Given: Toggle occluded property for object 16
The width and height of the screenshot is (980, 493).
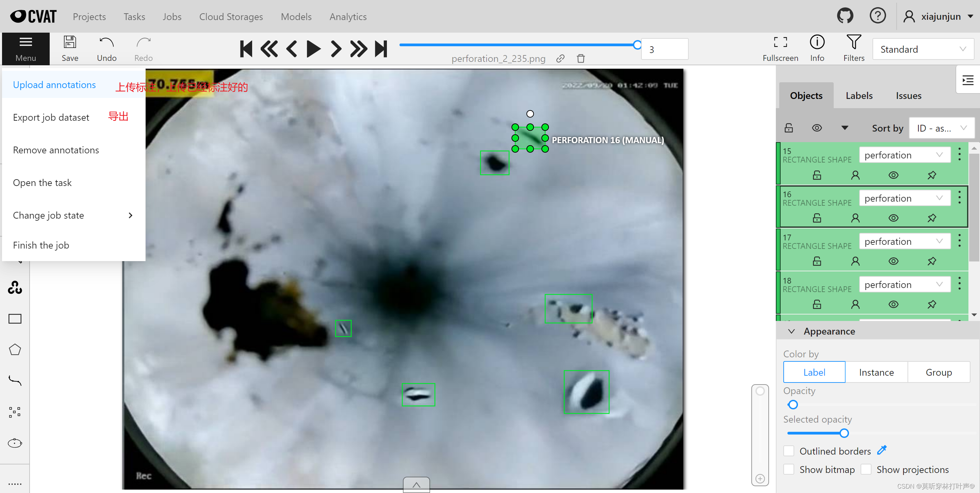Looking at the screenshot, I should (x=855, y=218).
